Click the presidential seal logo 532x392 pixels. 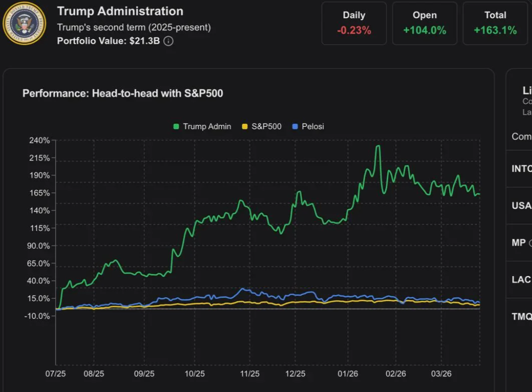[24, 23]
